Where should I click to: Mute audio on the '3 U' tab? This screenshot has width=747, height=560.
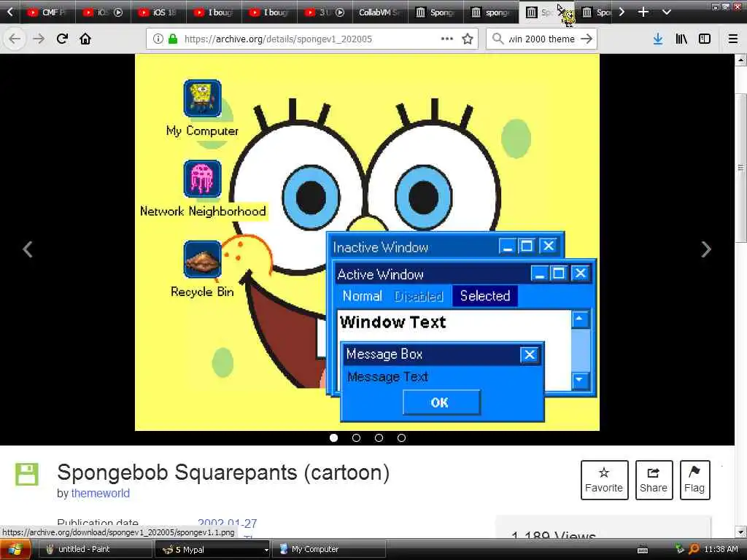[340, 12]
